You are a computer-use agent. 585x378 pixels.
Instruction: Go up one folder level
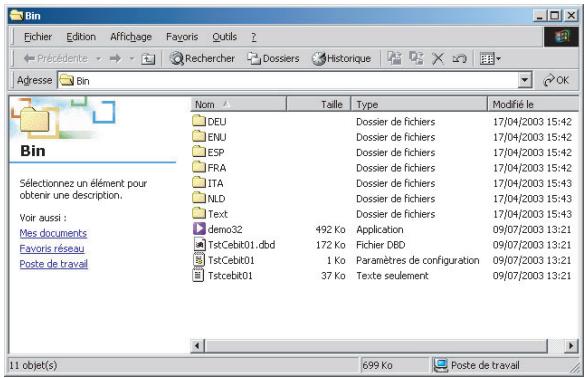pos(148,59)
